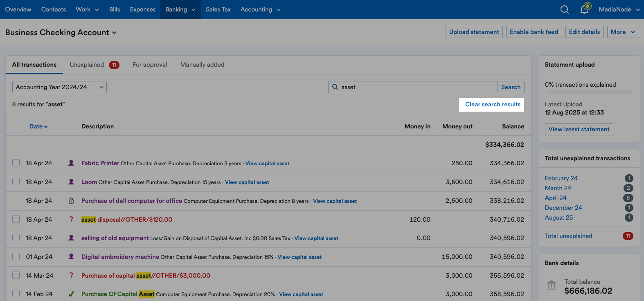Tick checkbox for Digital embroidery machine
The image size is (644, 301).
coord(16,256)
